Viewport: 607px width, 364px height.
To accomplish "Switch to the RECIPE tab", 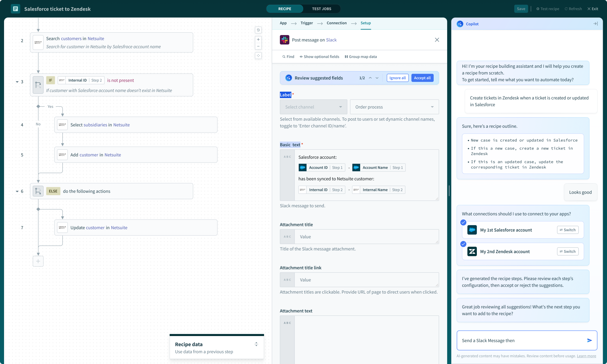I will 285,9.
